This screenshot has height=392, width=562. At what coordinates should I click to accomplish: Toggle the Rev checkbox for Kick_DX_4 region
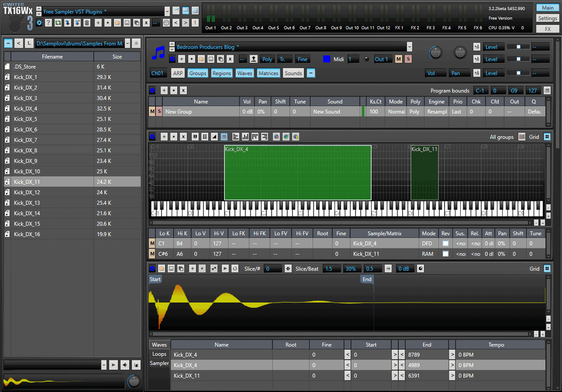[x=445, y=243]
